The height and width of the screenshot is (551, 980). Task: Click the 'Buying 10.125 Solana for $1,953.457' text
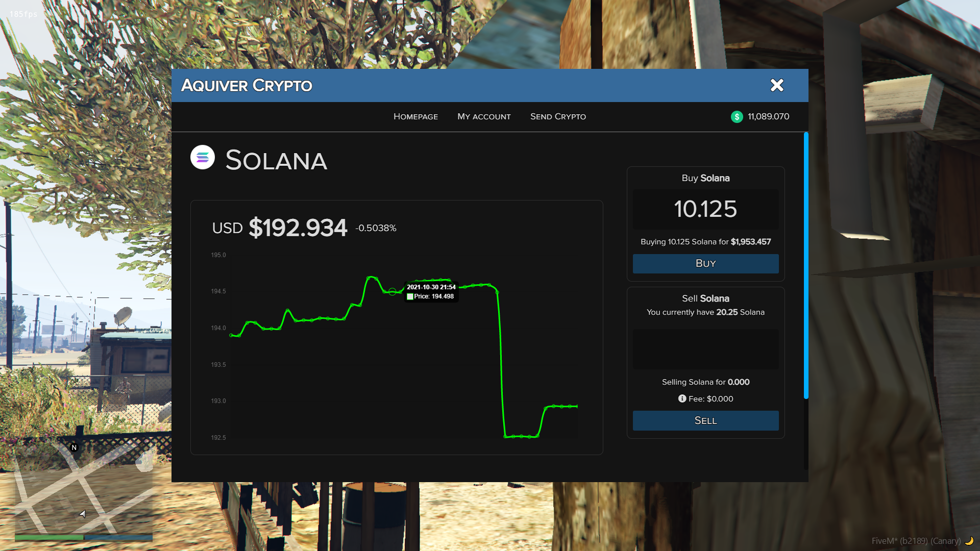[705, 242]
